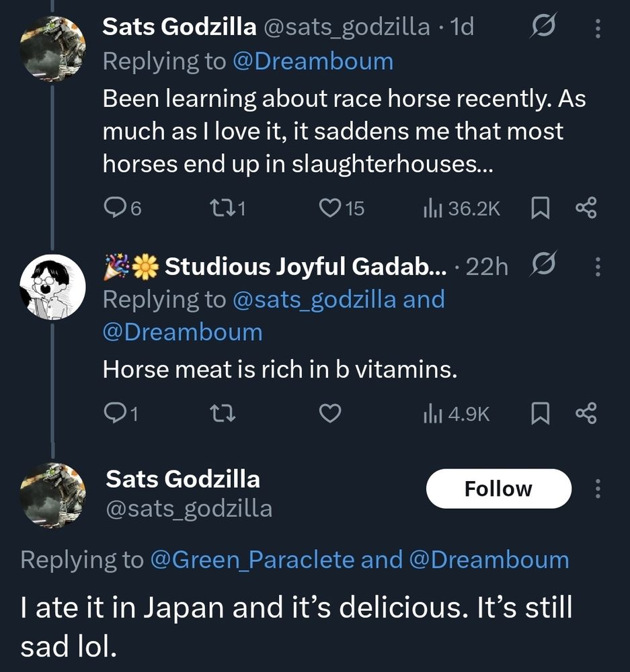
Task: Like Sats Godzilla's race horse tweet
Action: pos(329,208)
